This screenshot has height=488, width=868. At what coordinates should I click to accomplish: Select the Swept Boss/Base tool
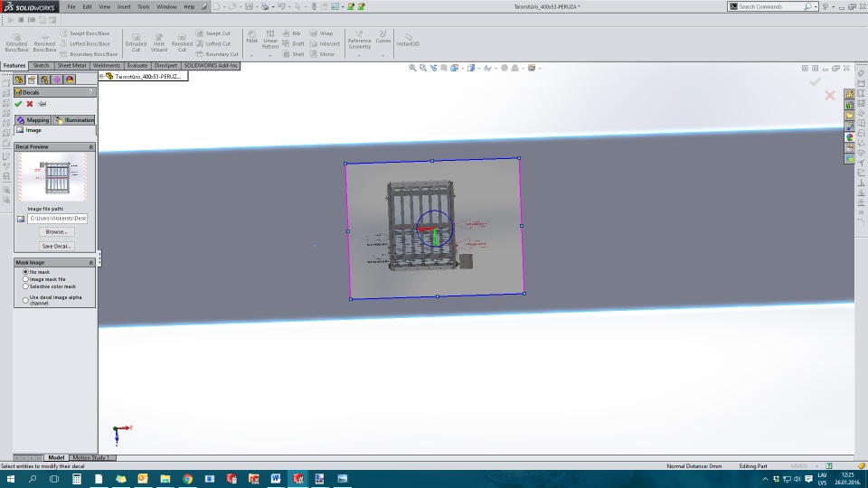pyautogui.click(x=84, y=33)
